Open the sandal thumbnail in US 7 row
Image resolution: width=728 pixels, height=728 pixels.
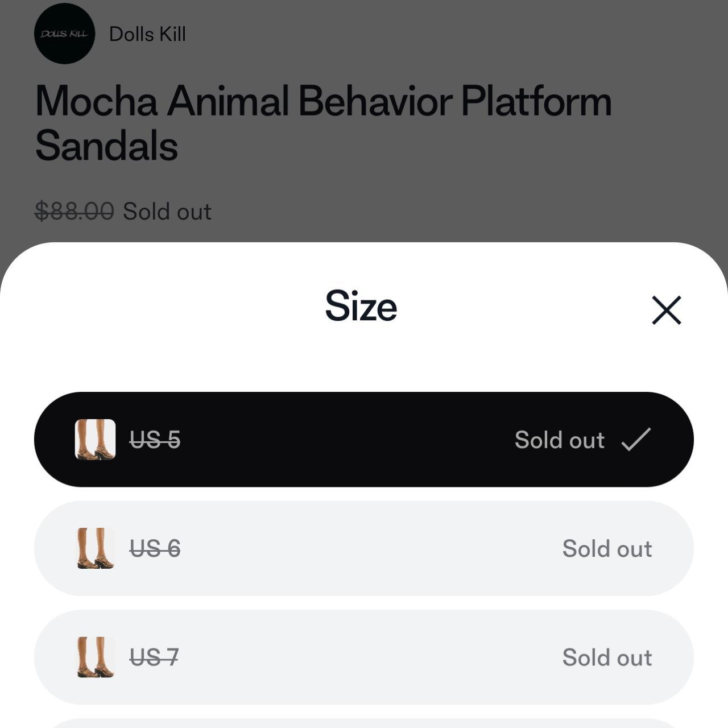(x=95, y=657)
